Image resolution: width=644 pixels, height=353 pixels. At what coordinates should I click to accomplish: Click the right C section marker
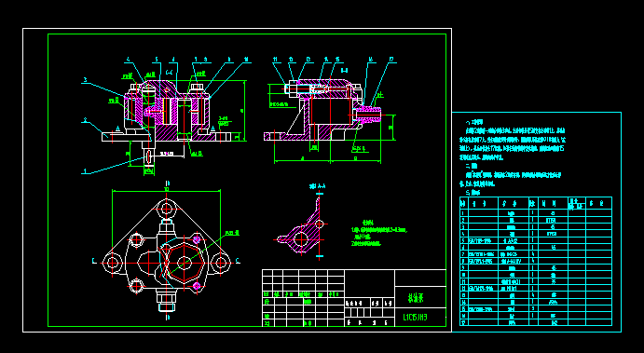coord(238,261)
